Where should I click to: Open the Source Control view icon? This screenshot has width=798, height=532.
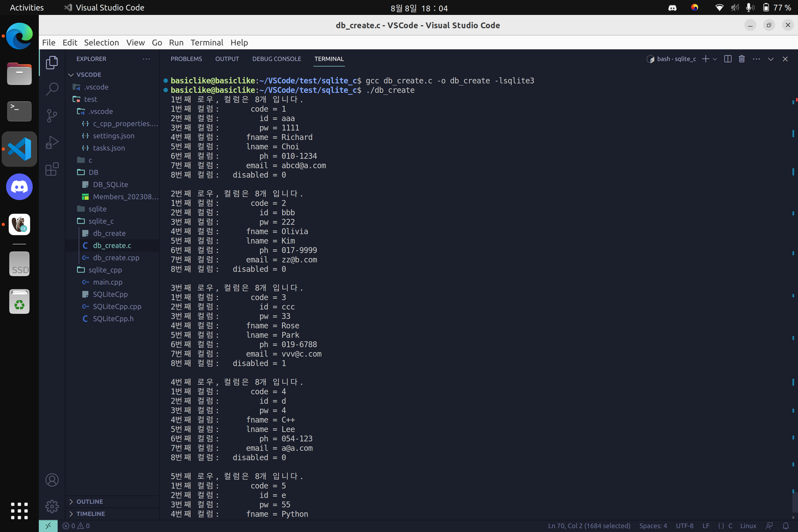(x=52, y=116)
